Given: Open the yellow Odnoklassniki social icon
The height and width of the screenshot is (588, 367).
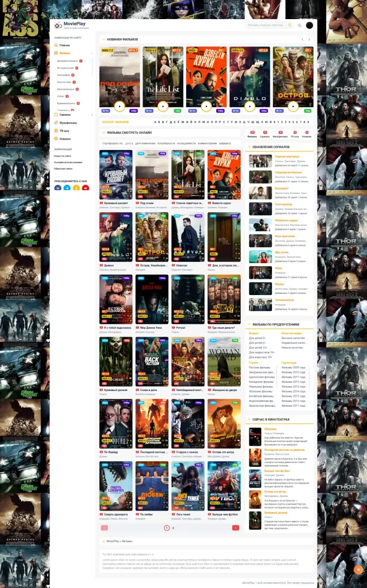Looking at the screenshot, I should pyautogui.click(x=76, y=187).
